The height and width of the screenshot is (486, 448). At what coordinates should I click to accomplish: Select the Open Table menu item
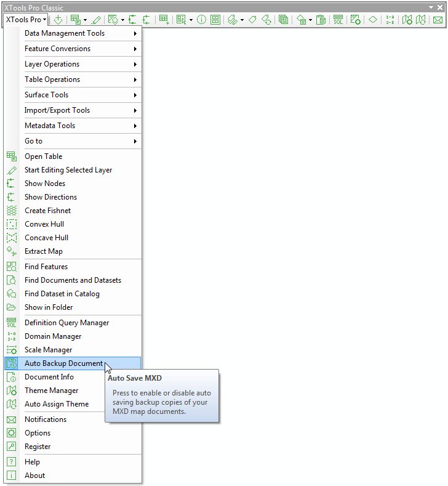(73, 156)
